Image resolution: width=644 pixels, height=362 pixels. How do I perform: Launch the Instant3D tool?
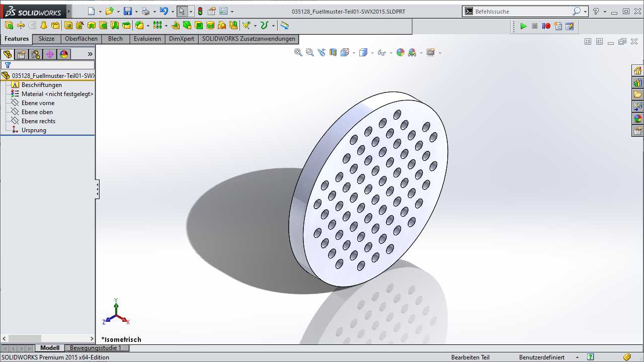tap(285, 25)
